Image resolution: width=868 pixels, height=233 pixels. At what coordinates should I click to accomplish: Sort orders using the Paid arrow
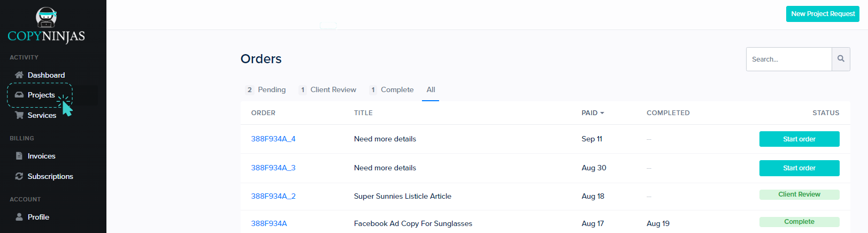(x=602, y=113)
